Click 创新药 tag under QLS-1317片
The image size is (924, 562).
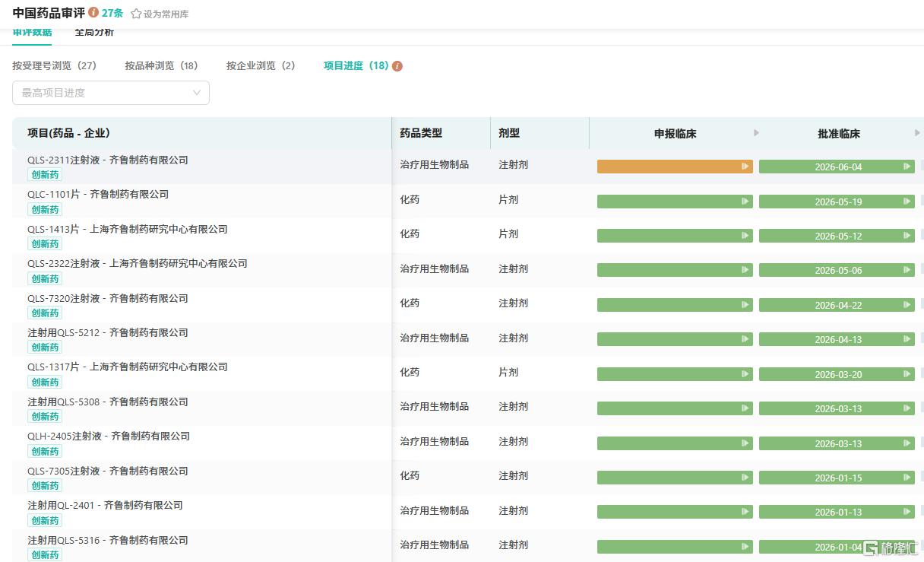45,382
